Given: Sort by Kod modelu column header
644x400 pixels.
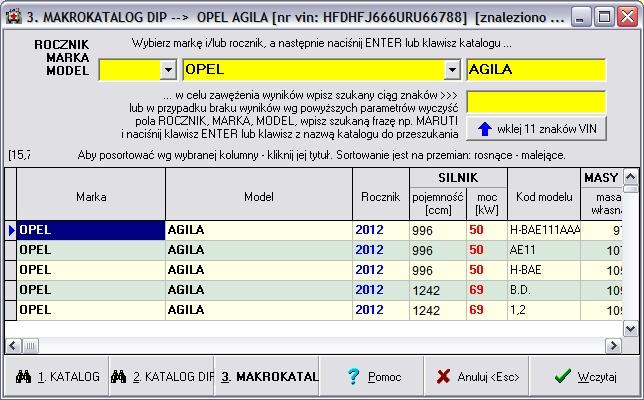Looking at the screenshot, I should [544, 194].
